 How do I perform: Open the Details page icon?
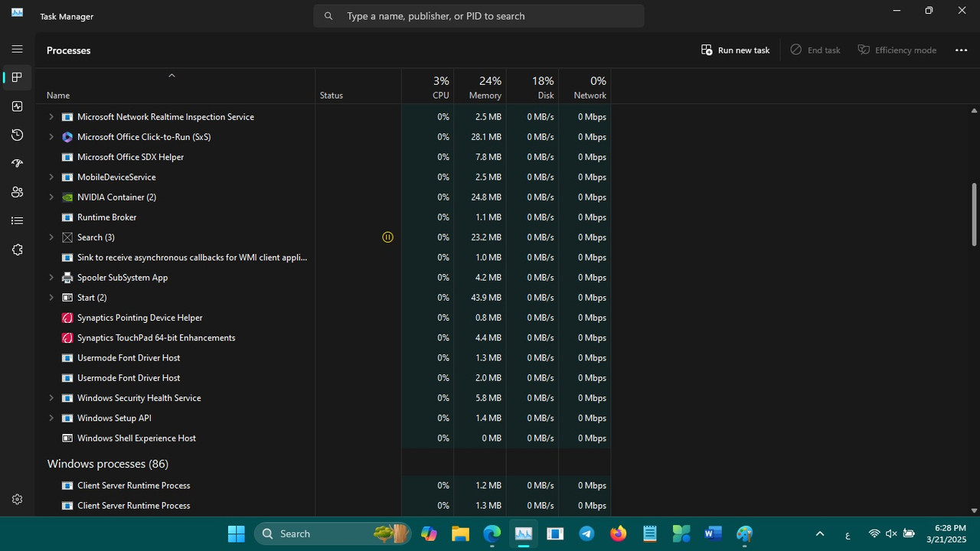[17, 221]
